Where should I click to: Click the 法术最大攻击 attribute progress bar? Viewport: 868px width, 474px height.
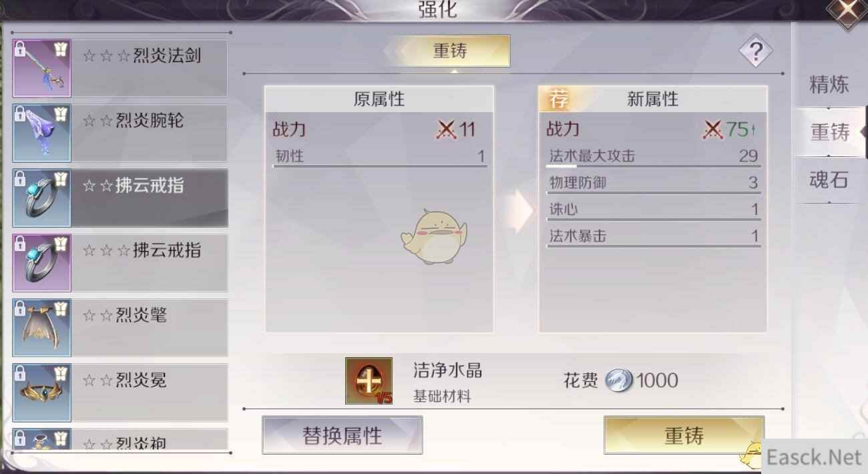click(654, 166)
